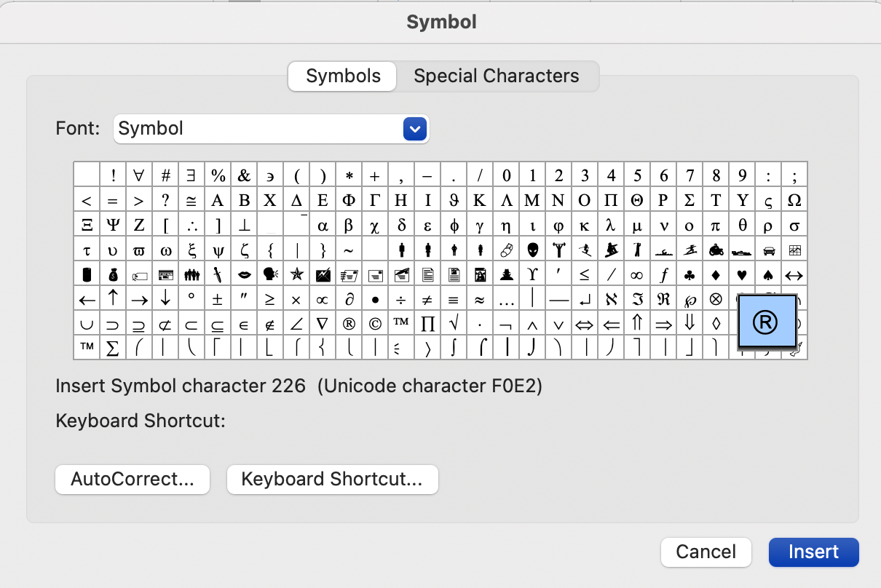Choose the for-all ∀ symbol
Image resolution: width=881 pixels, height=588 pixels.
[139, 175]
